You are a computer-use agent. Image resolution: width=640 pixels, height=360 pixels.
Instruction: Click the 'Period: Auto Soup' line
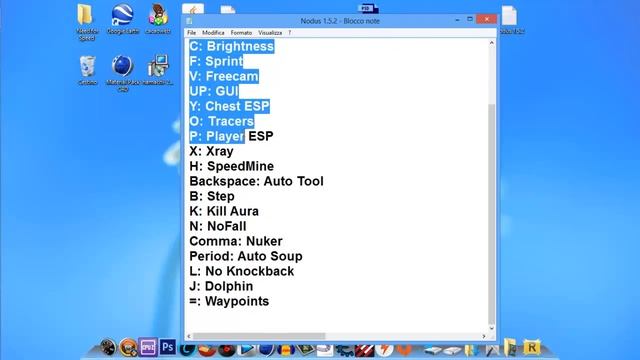click(246, 256)
